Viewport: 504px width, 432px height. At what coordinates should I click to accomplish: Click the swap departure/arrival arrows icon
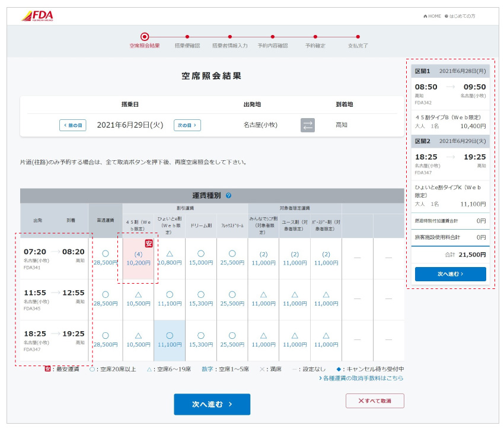click(x=307, y=125)
